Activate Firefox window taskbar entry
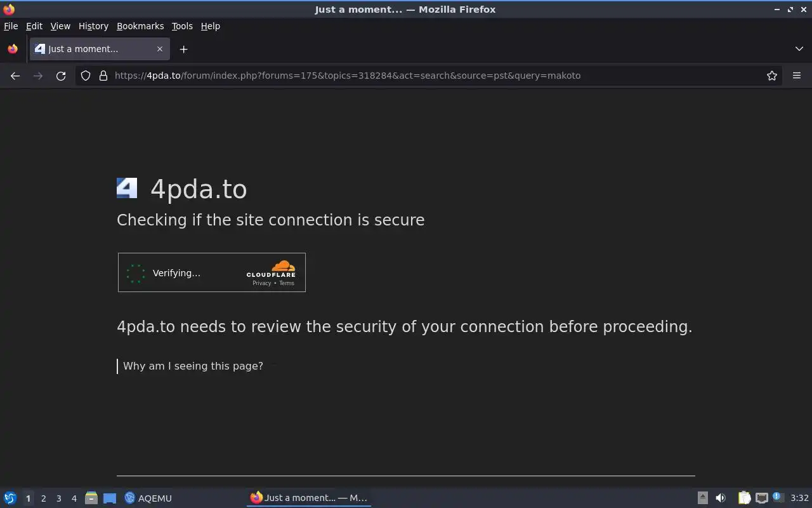The height and width of the screenshot is (508, 812). coord(309,498)
